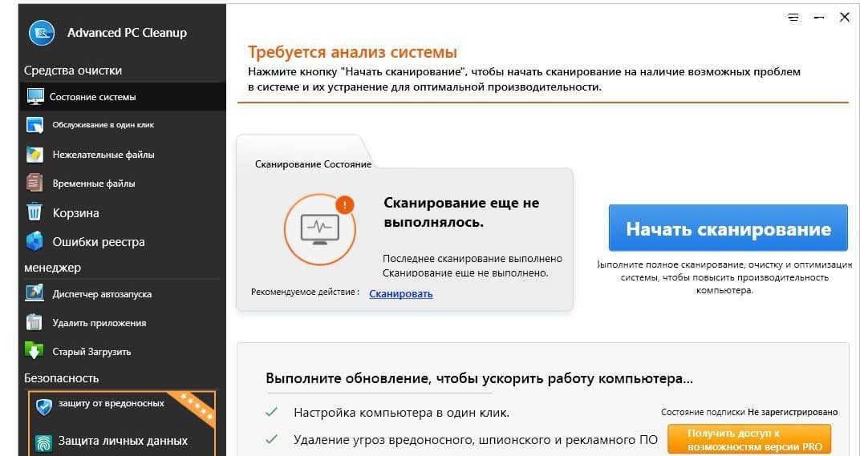The height and width of the screenshot is (456, 868).
Task: Open the Junk files icon
Action: pos(34,154)
